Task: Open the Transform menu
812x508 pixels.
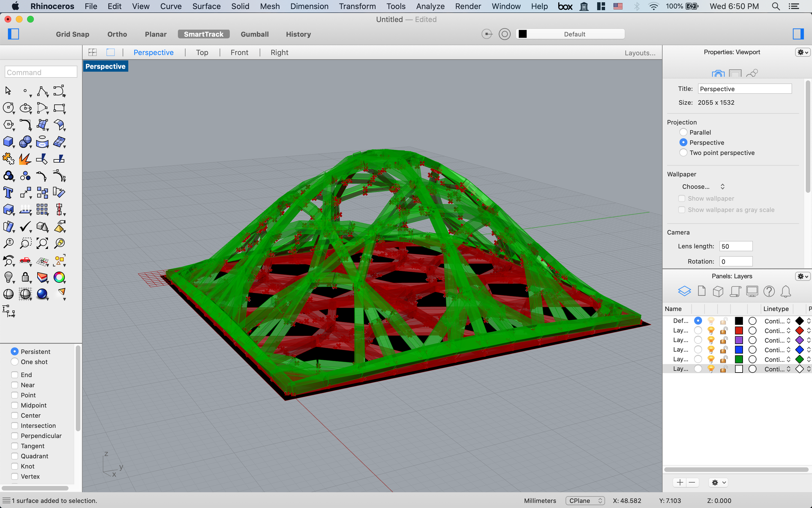Action: 357,6
